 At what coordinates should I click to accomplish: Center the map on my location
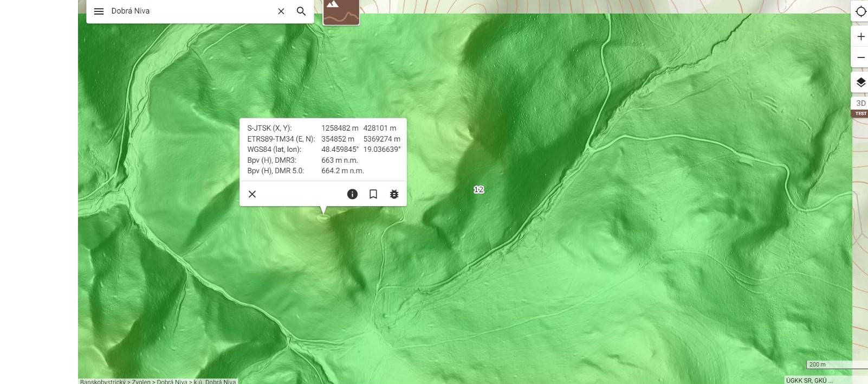860,12
